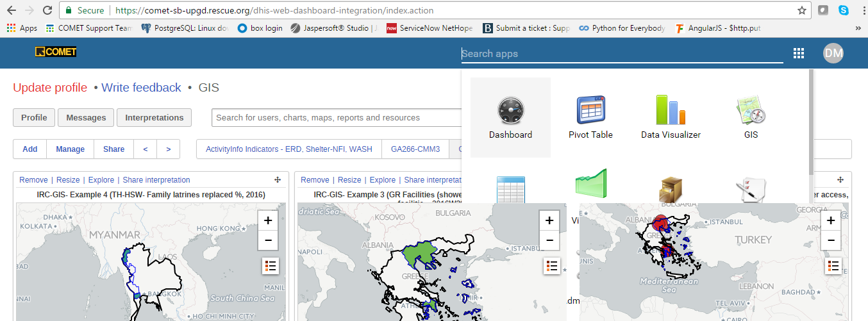Click the Search apps input field
Viewport: 868px width, 321px height.
(622, 54)
